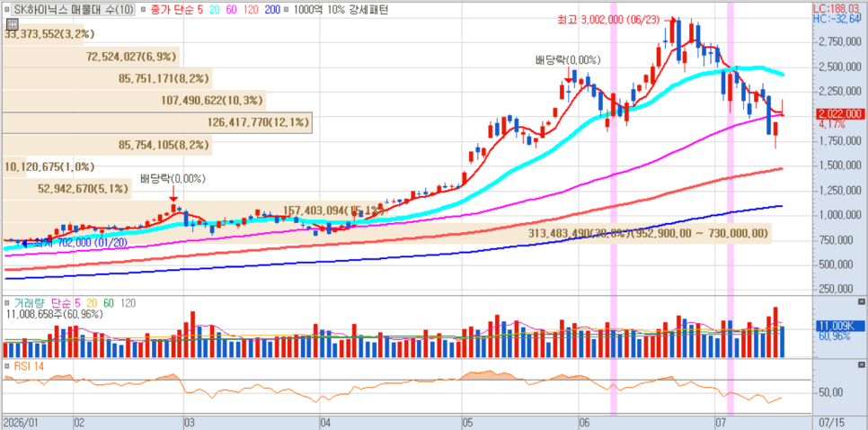Click the profile label 313,483,490 with range 952,900~730,000

[x=649, y=233]
